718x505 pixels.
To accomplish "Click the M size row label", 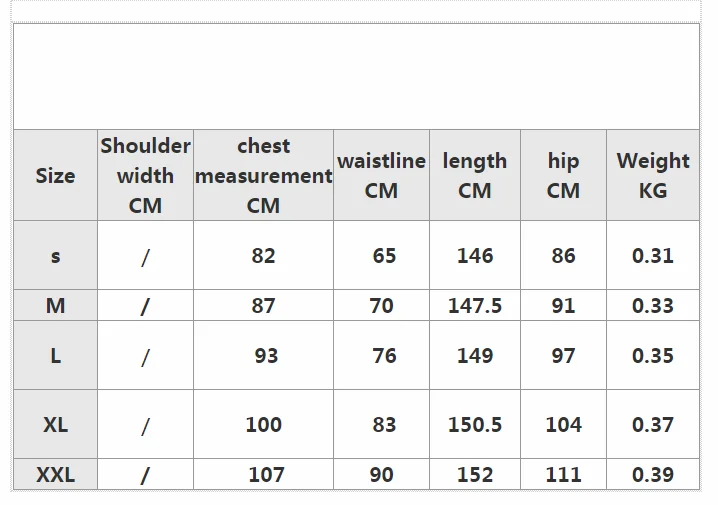I will pos(55,305).
